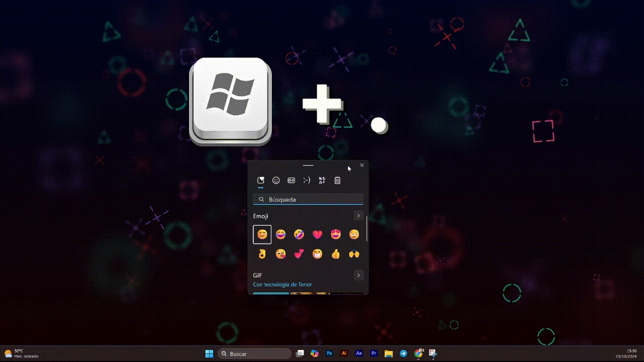Open Task View on the taskbar
This screenshot has height=362, width=644.
point(300,353)
